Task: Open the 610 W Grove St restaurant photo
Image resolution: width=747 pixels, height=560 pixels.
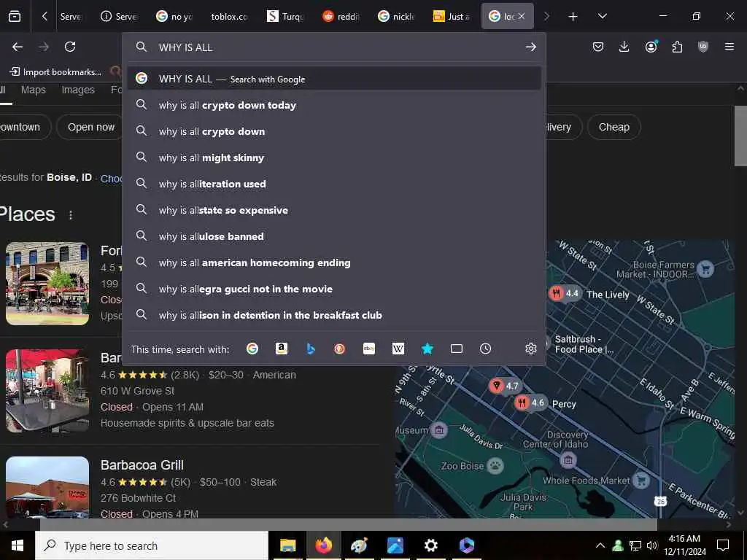Action: 47,391
